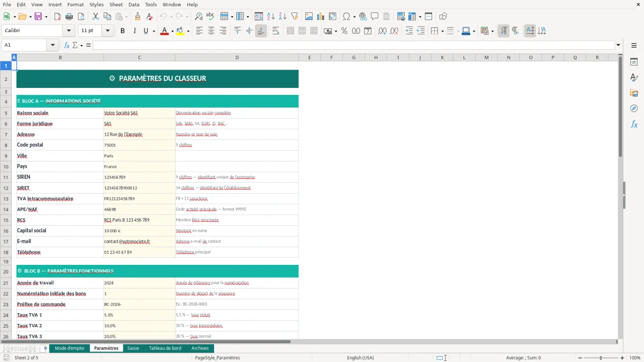Insert an image
644x362 pixels.
(309, 17)
